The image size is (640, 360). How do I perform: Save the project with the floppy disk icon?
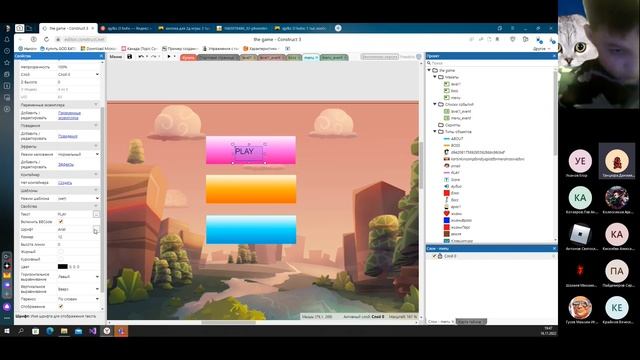click(129, 56)
